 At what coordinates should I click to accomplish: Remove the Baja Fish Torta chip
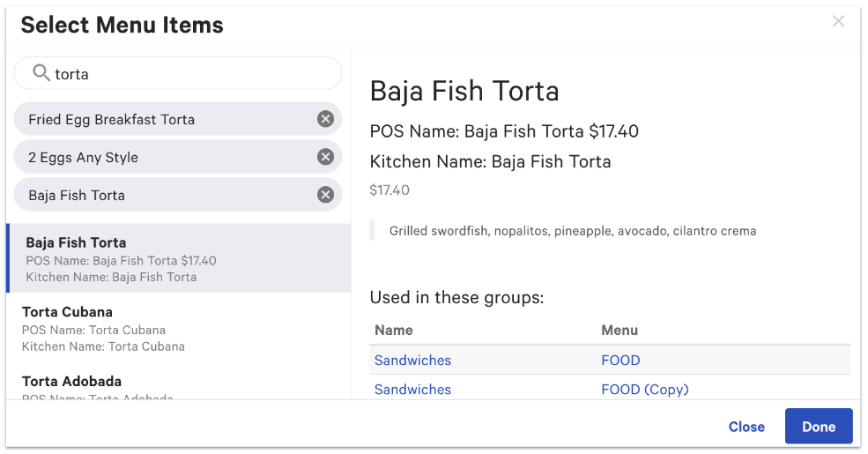pyautogui.click(x=325, y=195)
